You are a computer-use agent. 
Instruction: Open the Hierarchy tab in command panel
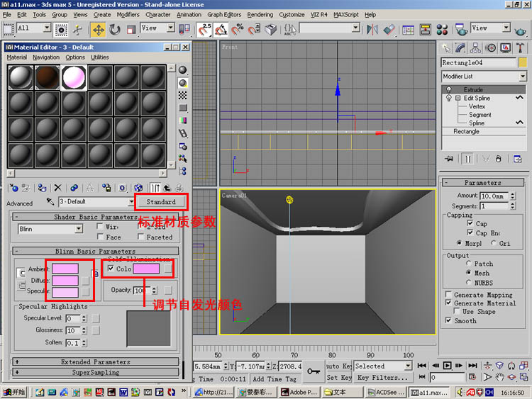pos(474,48)
